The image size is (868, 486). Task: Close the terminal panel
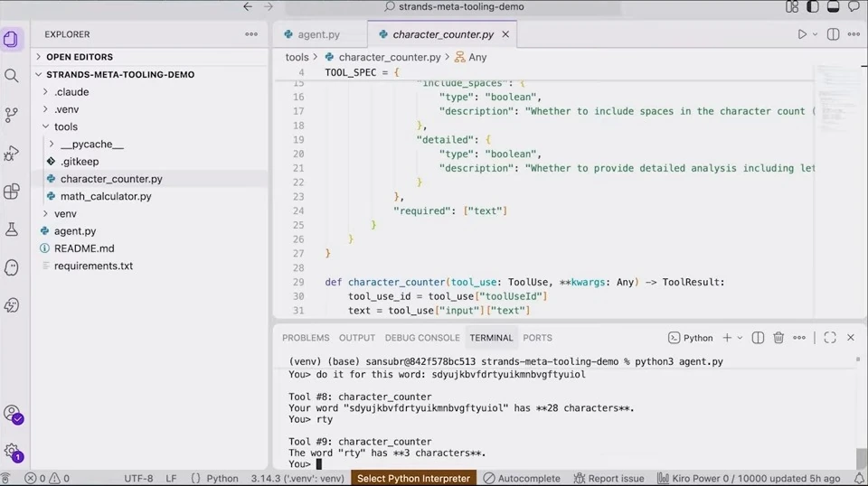click(x=851, y=338)
